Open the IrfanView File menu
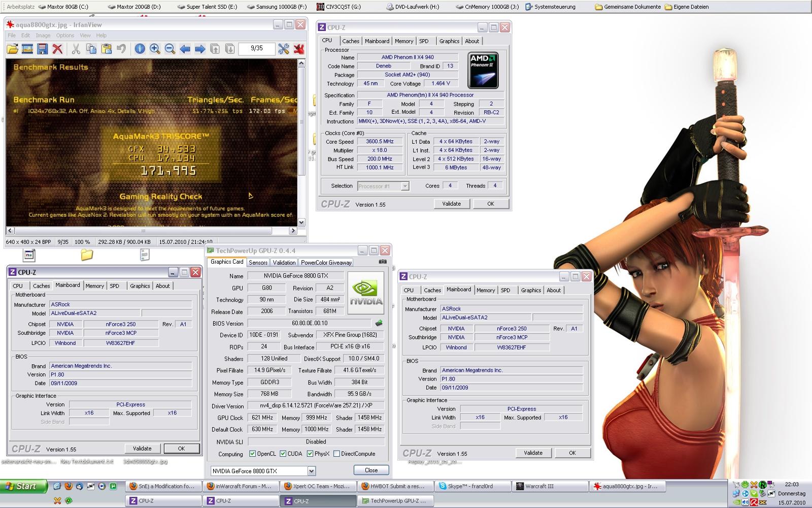Screen dimensions: 812x508 tap(11, 36)
